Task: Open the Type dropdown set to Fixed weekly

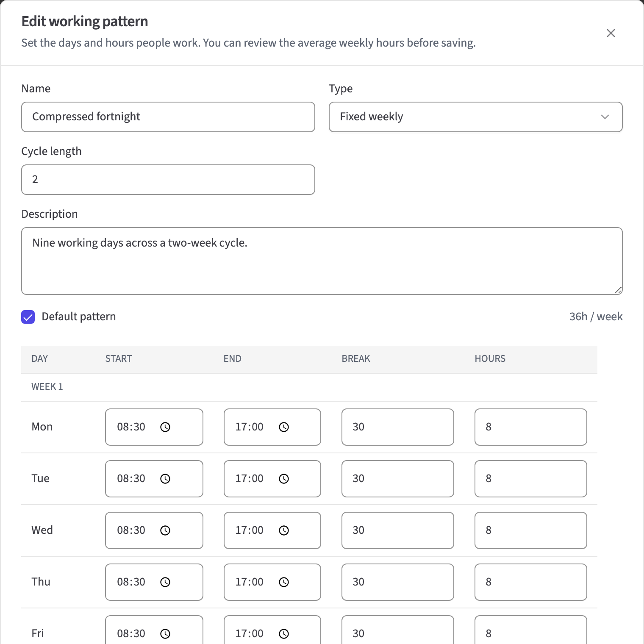Action: [475, 117]
